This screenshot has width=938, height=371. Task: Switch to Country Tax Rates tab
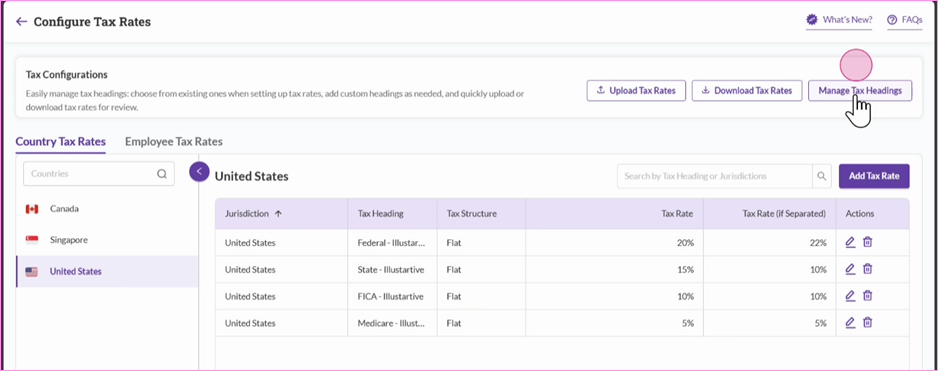[60, 142]
